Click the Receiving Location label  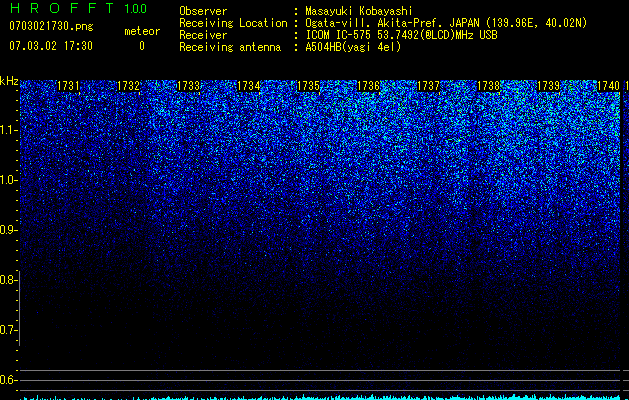[233, 23]
